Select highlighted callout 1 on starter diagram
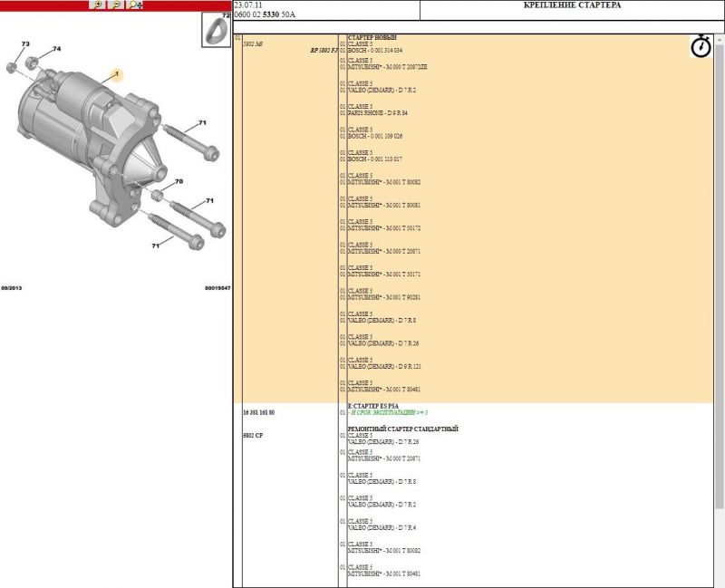 tap(116, 78)
